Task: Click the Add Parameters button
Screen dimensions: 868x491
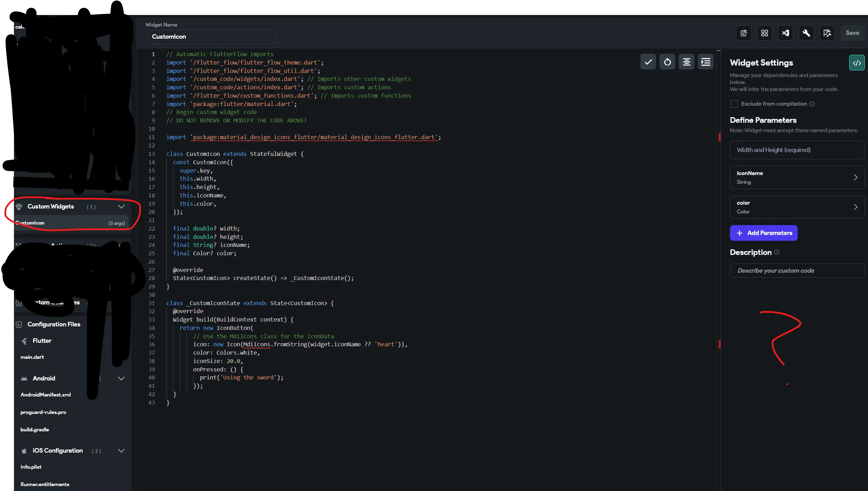Action: click(763, 233)
